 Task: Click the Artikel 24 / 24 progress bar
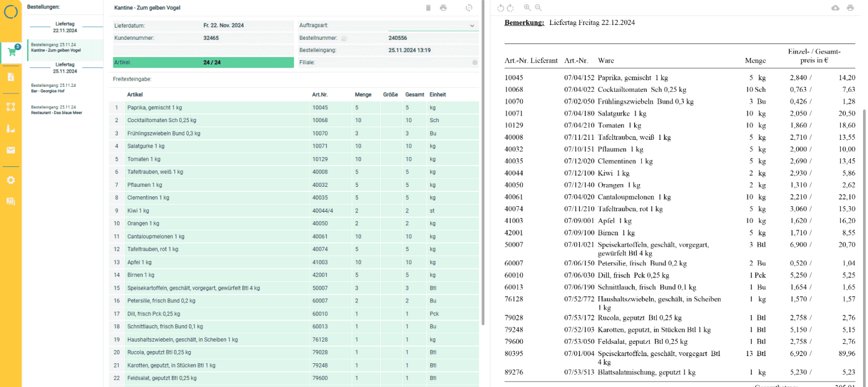pyautogui.click(x=203, y=62)
